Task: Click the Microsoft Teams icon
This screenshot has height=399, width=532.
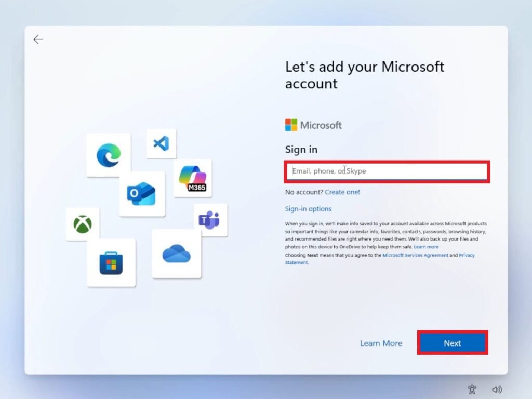Action: [210, 220]
